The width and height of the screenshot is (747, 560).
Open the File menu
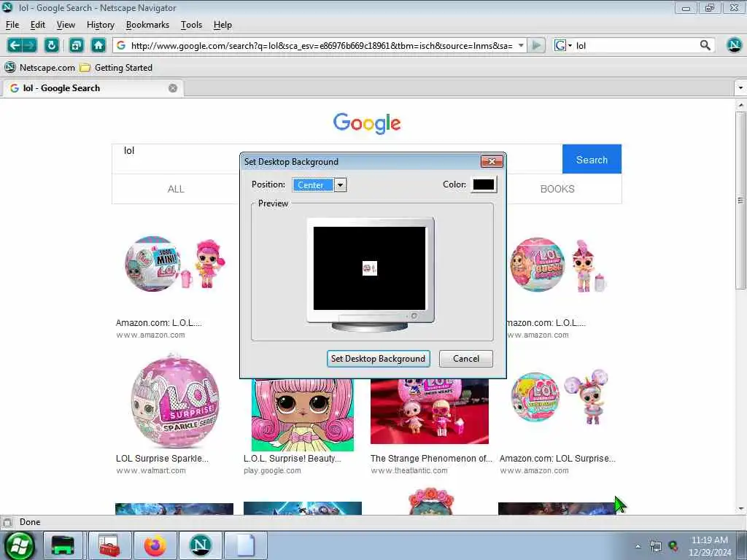(x=12, y=25)
